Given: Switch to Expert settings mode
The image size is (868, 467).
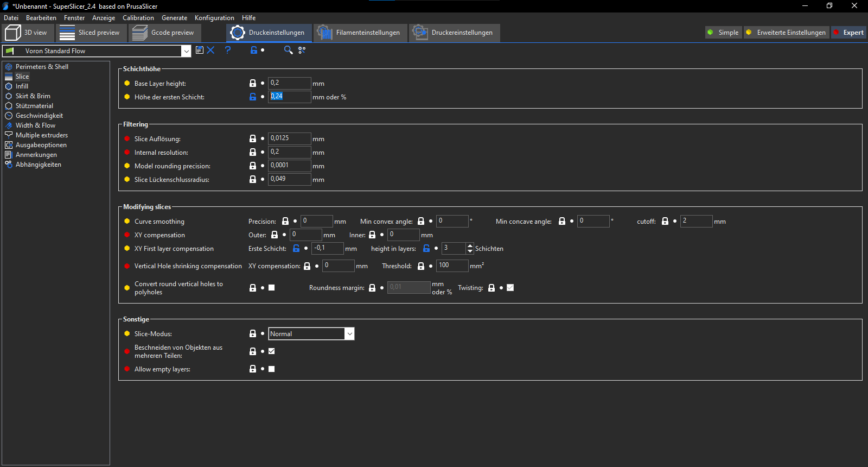Looking at the screenshot, I should (848, 33).
